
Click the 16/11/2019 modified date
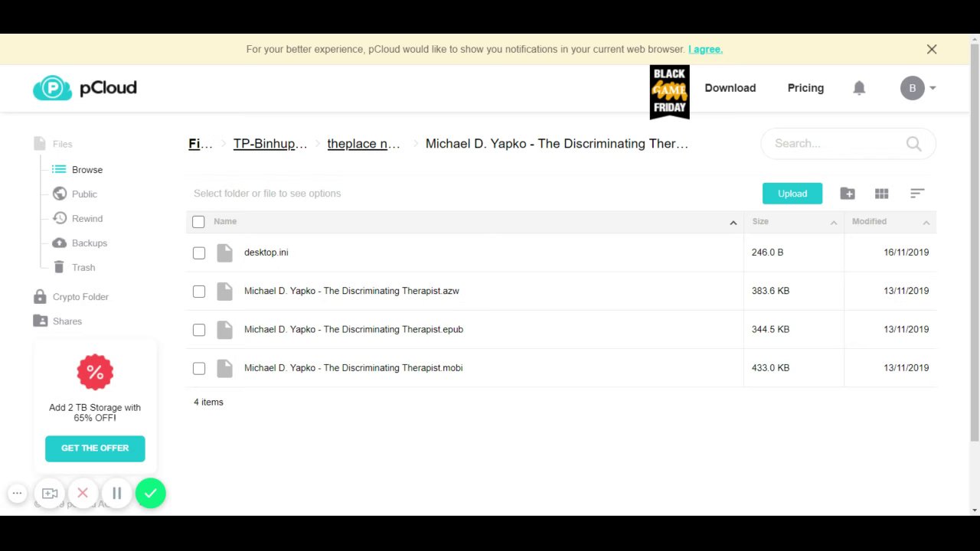[906, 253]
